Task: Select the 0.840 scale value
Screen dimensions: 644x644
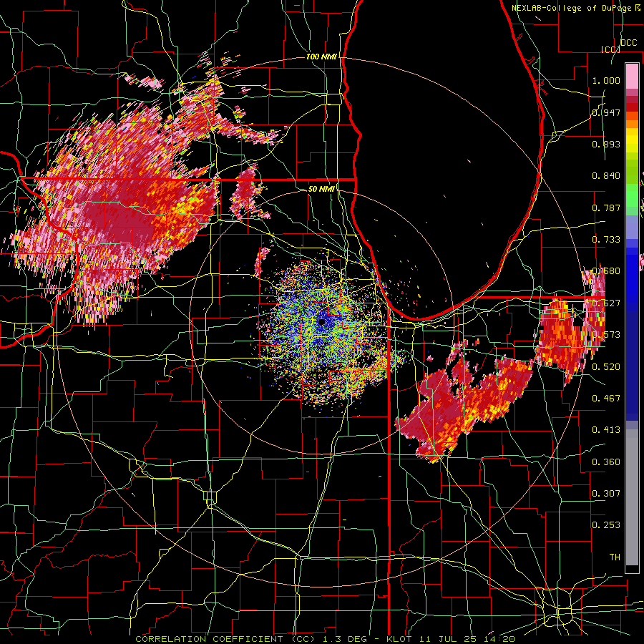Action: (x=606, y=176)
